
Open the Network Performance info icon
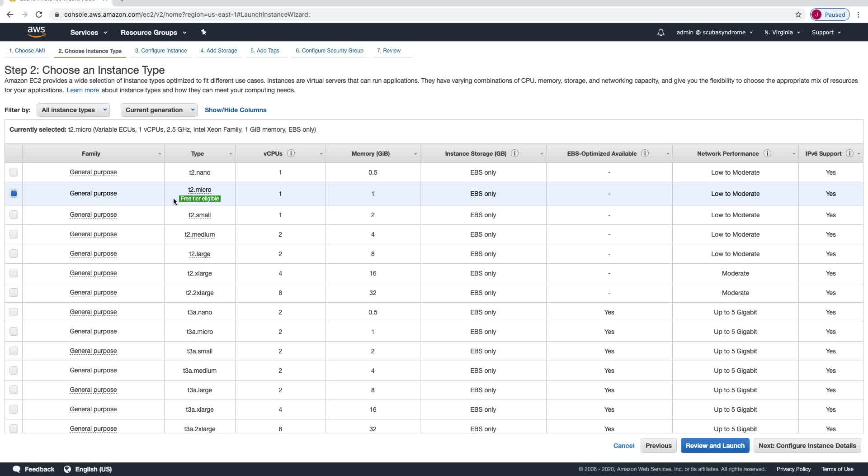(767, 153)
